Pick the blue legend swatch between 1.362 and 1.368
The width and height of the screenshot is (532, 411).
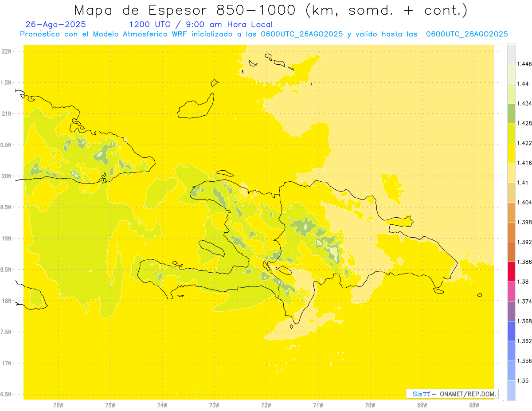coord(511,331)
